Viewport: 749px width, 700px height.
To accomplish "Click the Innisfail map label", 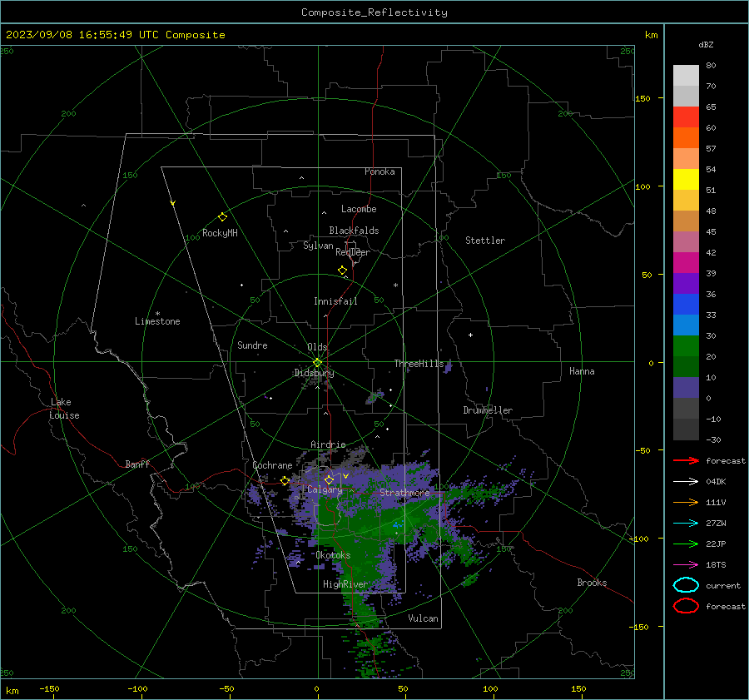I will coord(335,301).
